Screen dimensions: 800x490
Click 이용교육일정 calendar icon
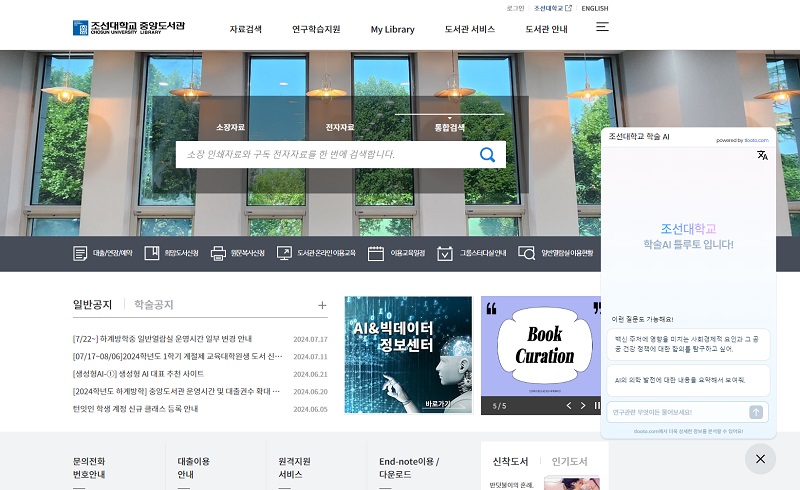[376, 254]
